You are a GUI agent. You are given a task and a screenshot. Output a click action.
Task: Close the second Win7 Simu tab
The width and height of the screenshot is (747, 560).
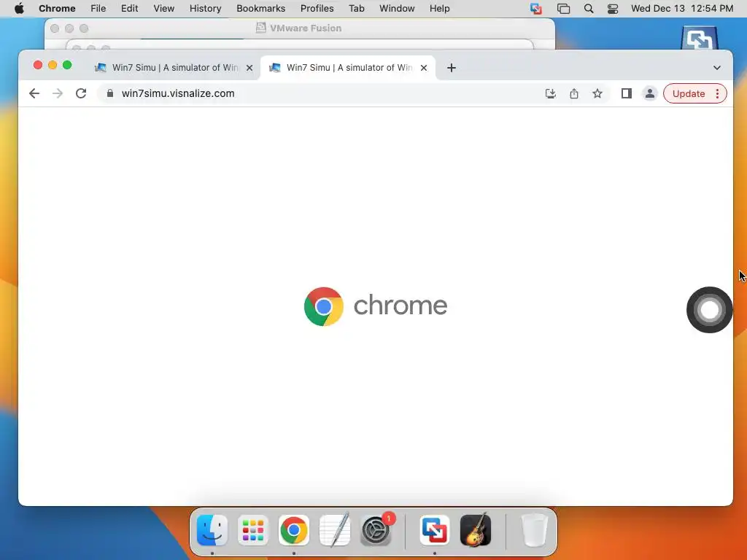pos(424,68)
